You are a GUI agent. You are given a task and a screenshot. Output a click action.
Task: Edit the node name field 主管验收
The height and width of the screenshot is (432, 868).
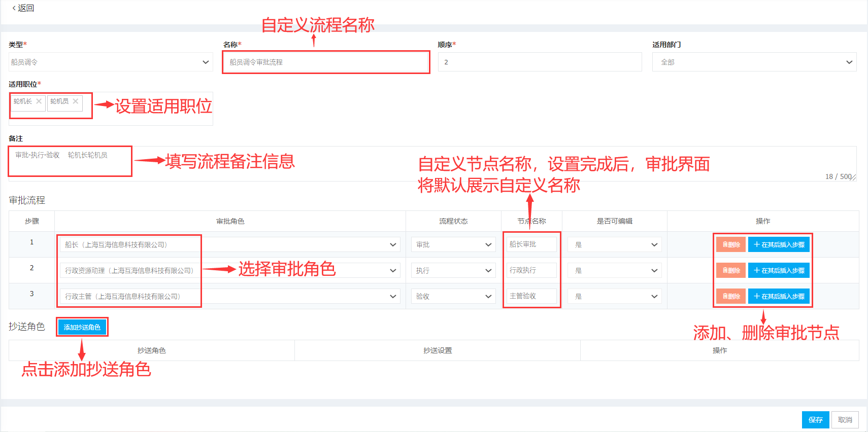pos(531,296)
